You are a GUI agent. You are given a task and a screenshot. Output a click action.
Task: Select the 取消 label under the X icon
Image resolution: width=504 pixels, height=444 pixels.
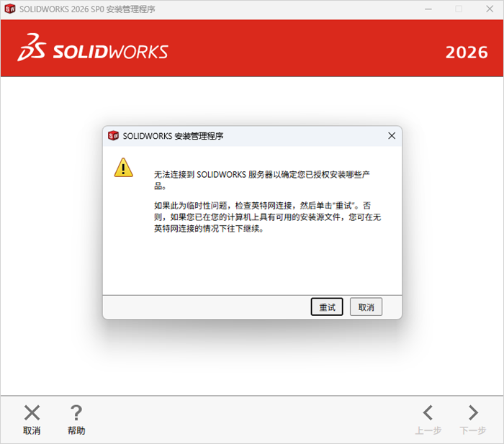32,430
